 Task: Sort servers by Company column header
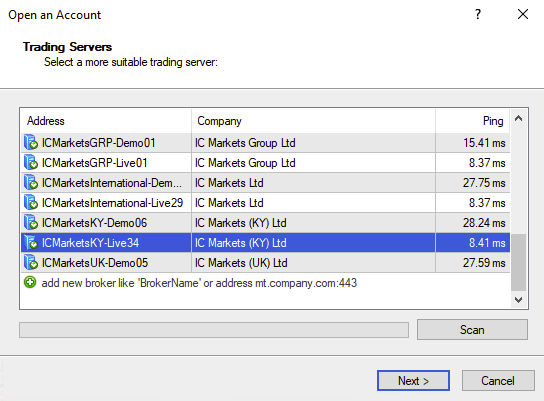point(313,121)
